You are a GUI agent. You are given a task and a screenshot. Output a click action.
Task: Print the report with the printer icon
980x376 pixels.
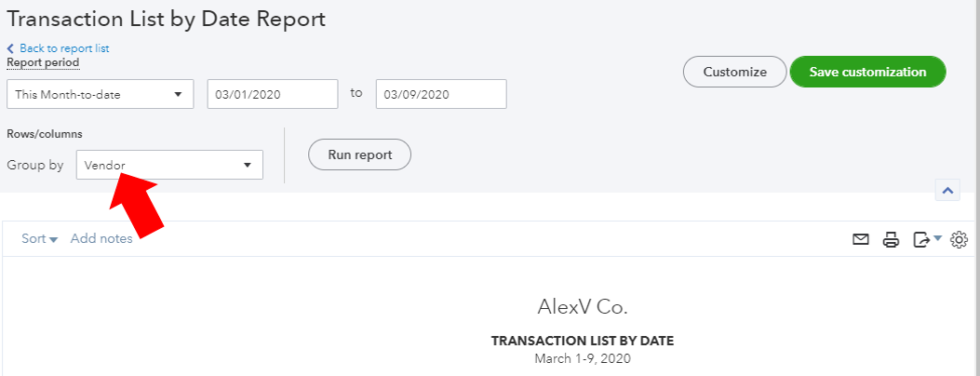(x=891, y=239)
